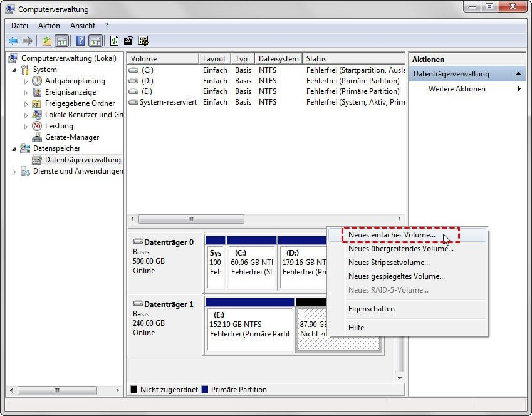This screenshot has height=416, width=532.
Task: Click the Lokale Benutzer und Gruppen icon
Action: pos(37,115)
